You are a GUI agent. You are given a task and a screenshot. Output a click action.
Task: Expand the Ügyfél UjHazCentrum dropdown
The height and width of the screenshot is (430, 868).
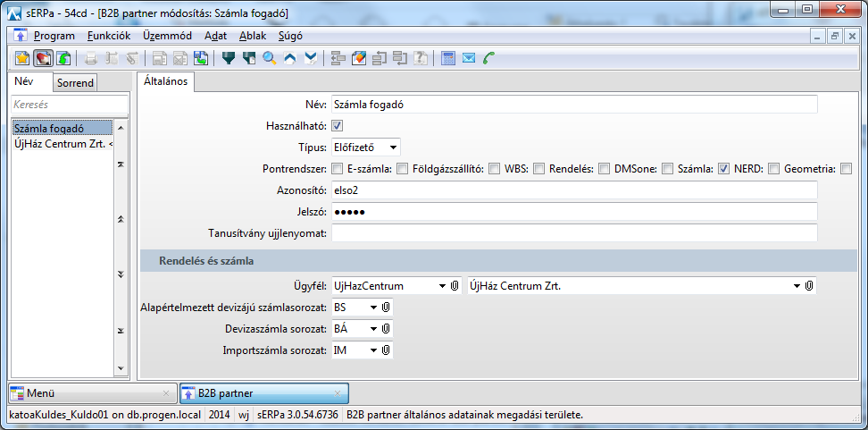point(442,286)
